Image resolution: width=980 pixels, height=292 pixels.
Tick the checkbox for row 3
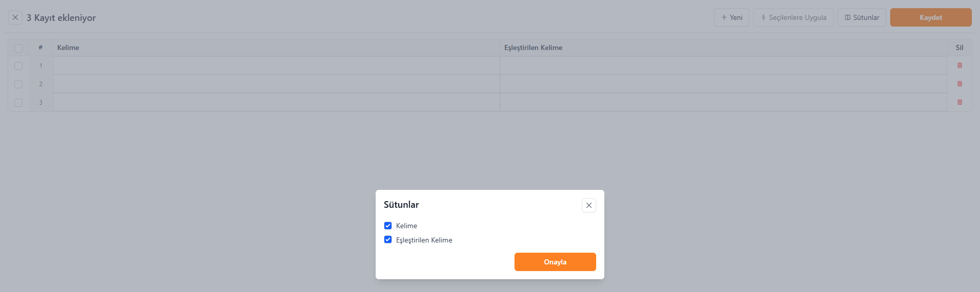[x=18, y=103]
